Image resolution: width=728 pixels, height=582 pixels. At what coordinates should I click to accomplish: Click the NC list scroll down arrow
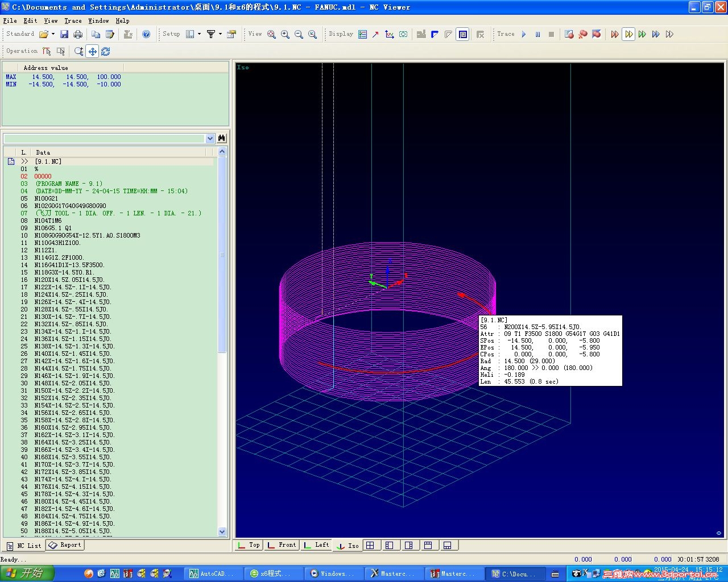[x=222, y=532]
